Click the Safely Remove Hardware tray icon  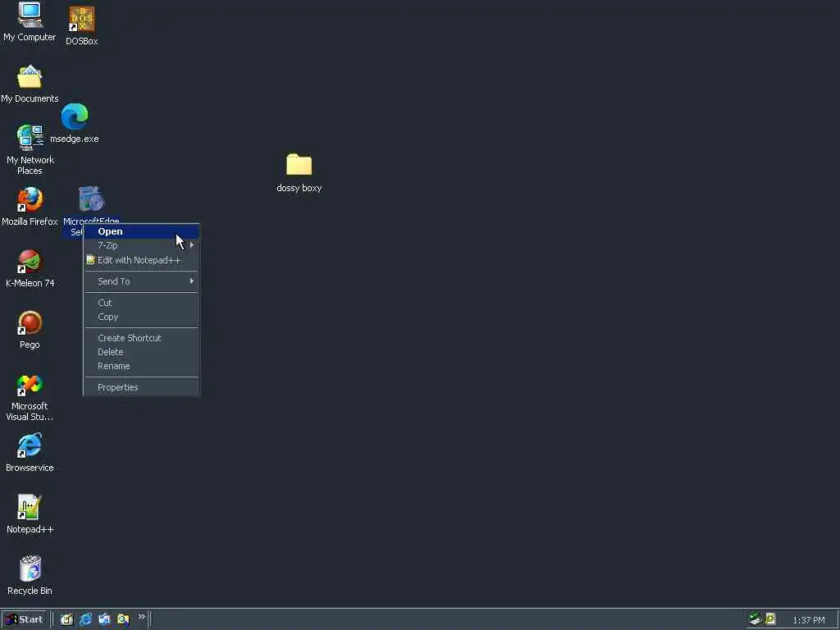point(756,619)
